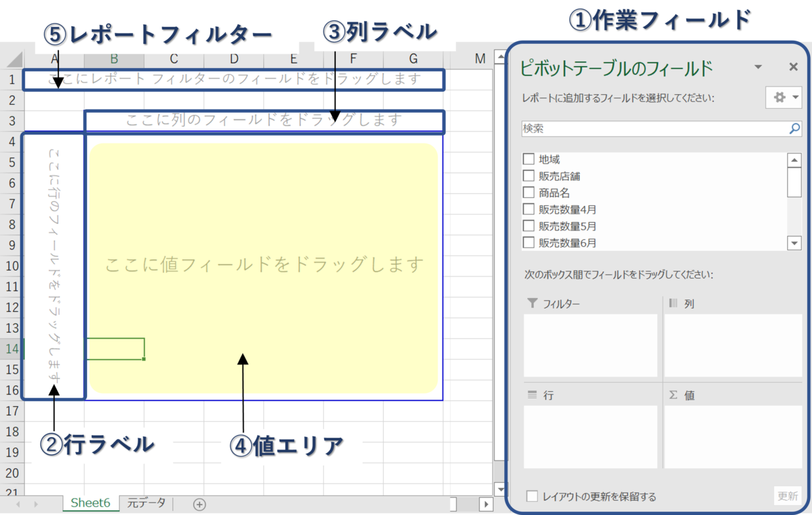Switch to the 元データ sheet tab
The width and height of the screenshot is (812, 515).
(x=146, y=503)
